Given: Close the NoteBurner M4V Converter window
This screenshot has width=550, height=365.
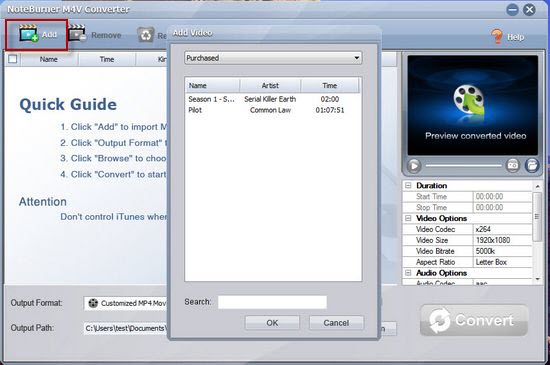Looking at the screenshot, I should coord(529,9).
